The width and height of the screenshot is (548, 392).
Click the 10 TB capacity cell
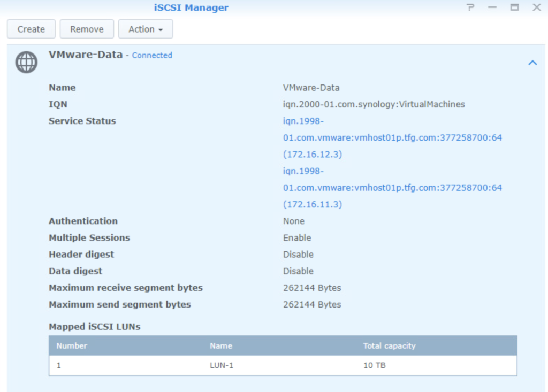[375, 366]
